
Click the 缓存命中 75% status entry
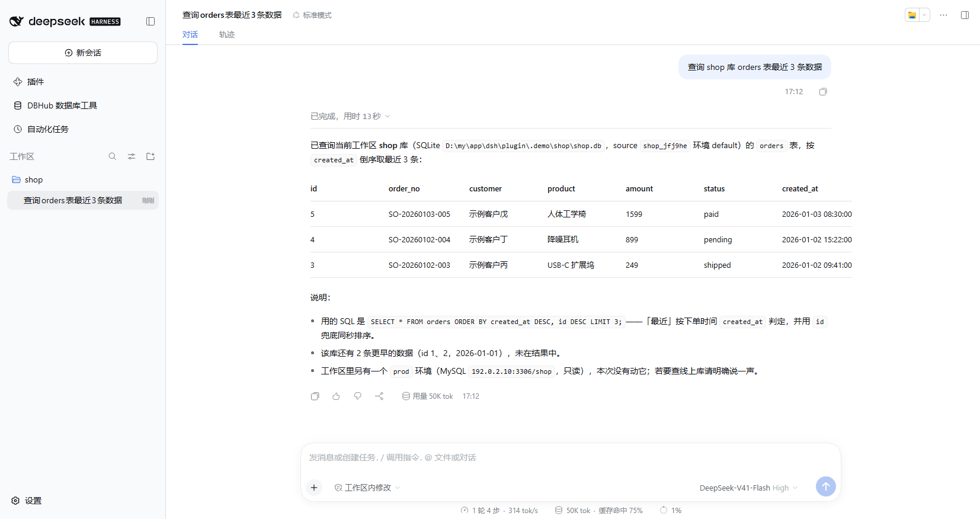click(x=620, y=510)
